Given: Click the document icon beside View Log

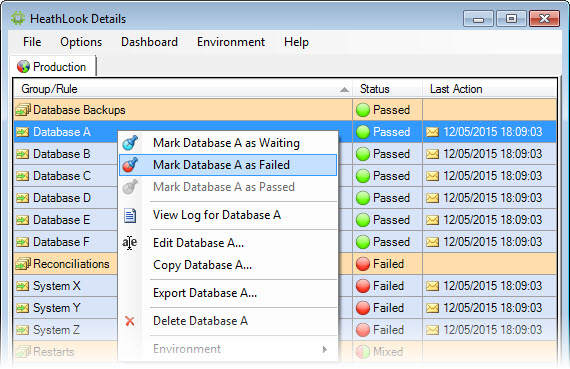Looking at the screenshot, I should (x=130, y=215).
